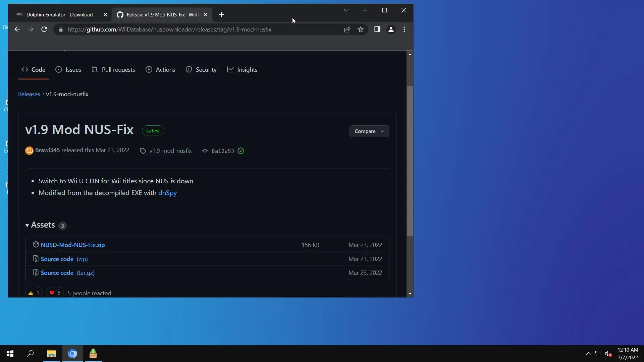
Task: Bookmark this page with star icon
Action: [x=361, y=29]
